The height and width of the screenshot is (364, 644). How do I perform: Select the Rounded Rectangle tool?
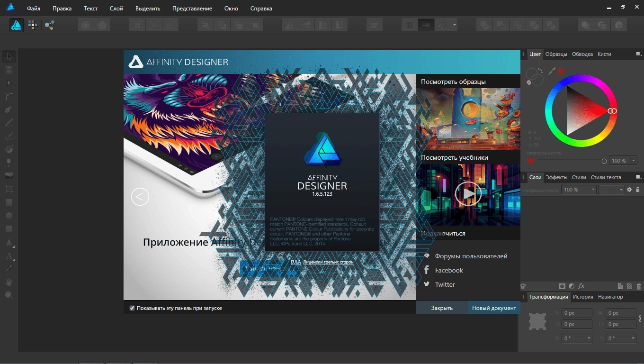click(9, 228)
